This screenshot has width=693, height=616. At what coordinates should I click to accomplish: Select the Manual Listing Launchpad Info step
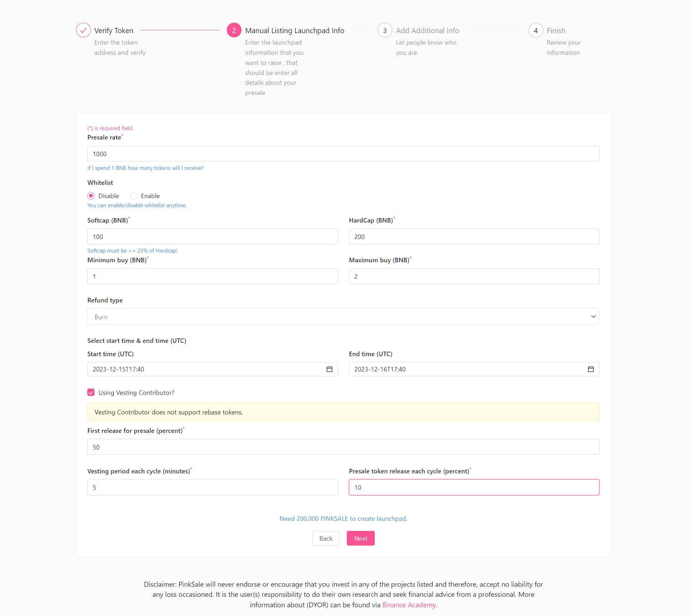295,30
